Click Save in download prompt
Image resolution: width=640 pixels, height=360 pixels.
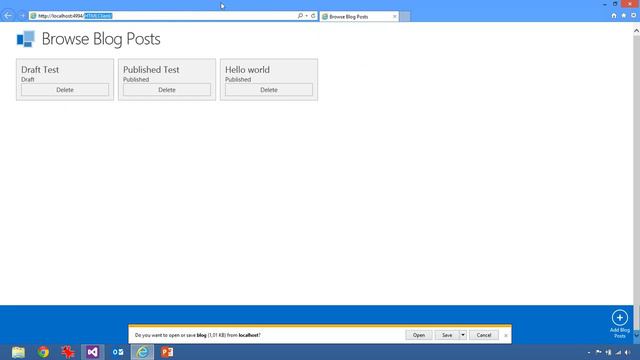click(x=447, y=335)
